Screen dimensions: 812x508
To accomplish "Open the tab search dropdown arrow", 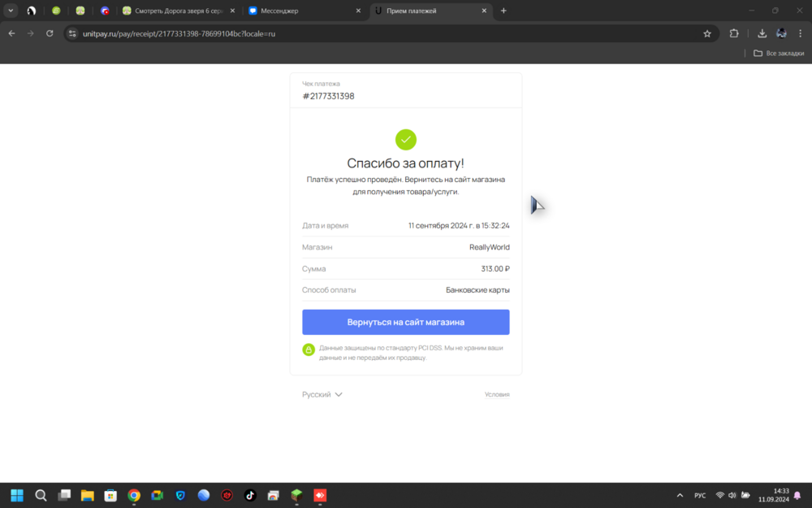I will (11, 11).
